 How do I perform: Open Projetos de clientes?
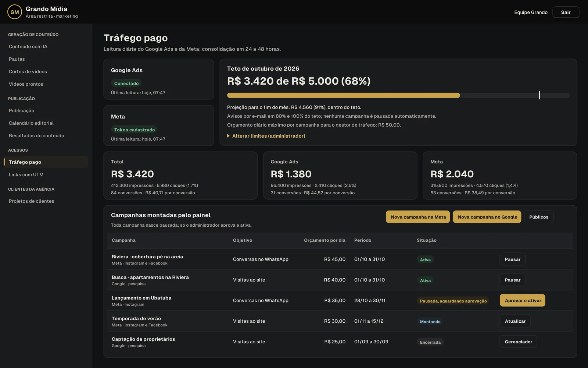tap(32, 201)
